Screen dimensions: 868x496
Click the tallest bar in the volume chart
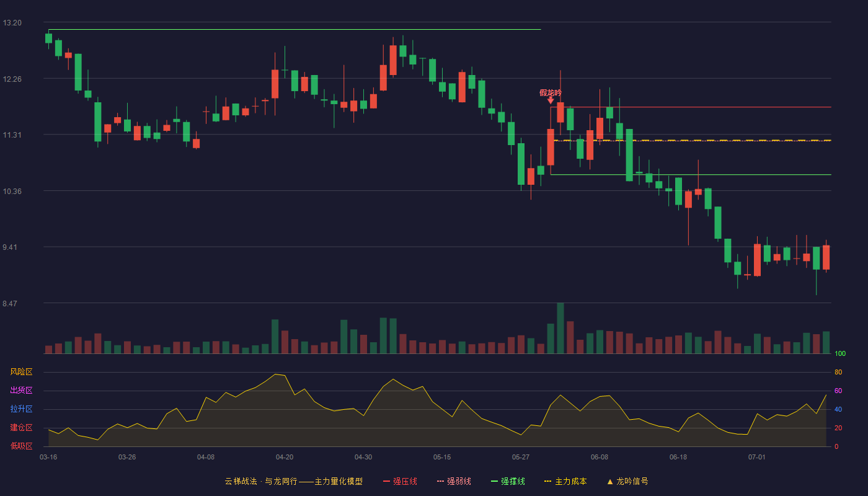coord(560,328)
